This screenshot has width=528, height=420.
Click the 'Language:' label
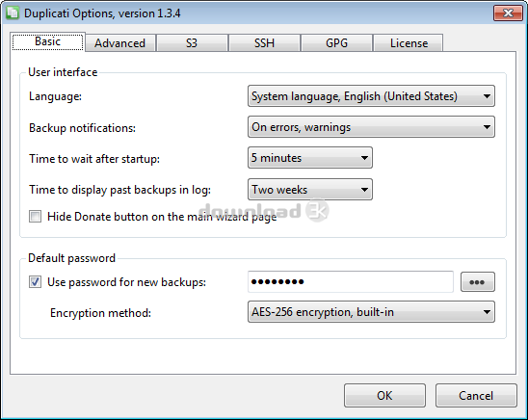pos(55,96)
